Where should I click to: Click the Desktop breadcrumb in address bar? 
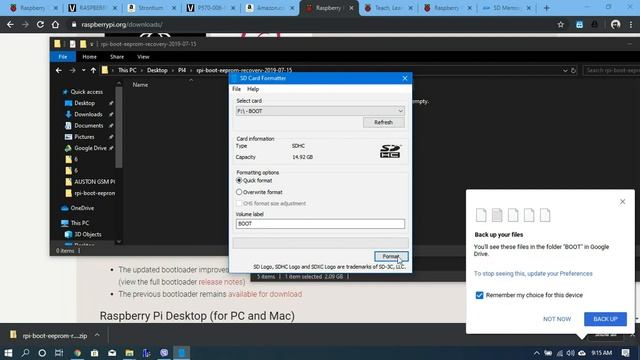157,70
